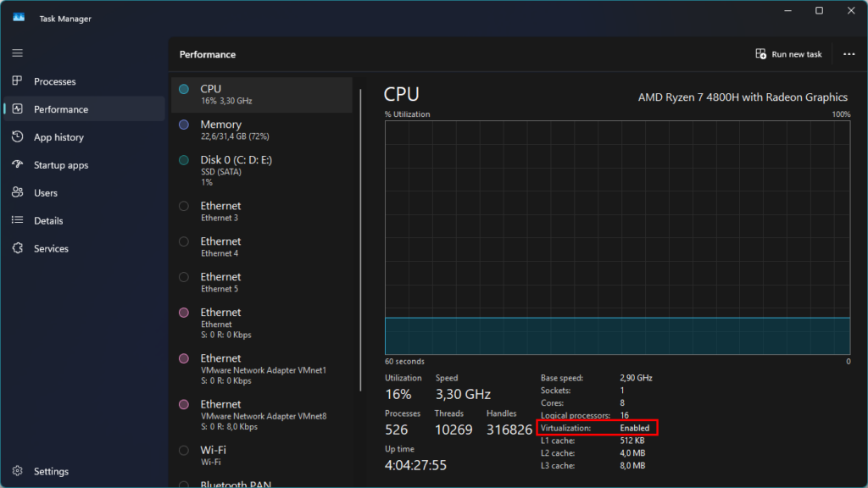The width and height of the screenshot is (868, 488).
Task: Click the Ethernet 3 circle indicator
Action: click(x=184, y=206)
